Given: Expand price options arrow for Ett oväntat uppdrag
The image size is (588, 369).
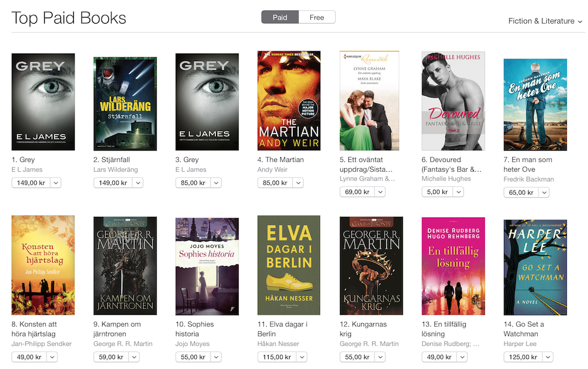Looking at the screenshot, I should (x=381, y=192).
